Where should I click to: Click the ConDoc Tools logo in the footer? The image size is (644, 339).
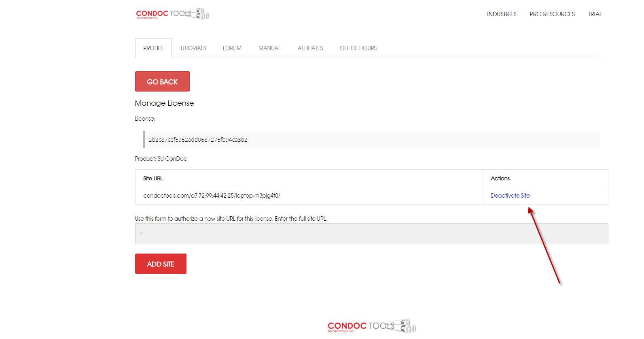[371, 326]
